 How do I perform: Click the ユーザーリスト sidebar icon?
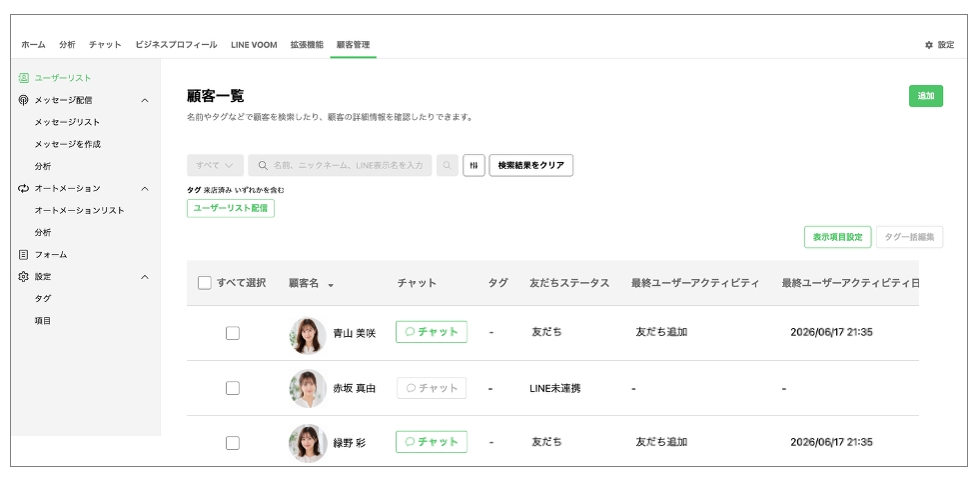pos(23,78)
